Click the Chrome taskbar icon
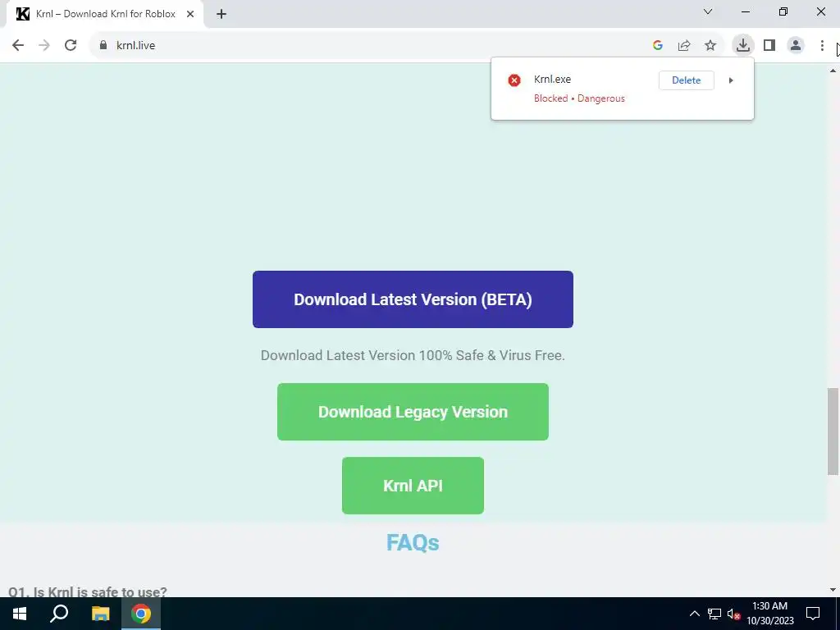 [x=141, y=614]
